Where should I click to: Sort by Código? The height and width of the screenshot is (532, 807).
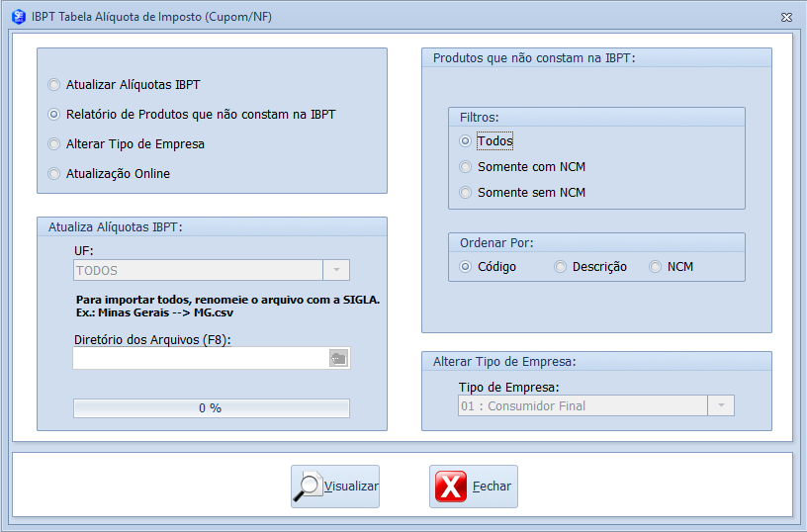coord(466,267)
